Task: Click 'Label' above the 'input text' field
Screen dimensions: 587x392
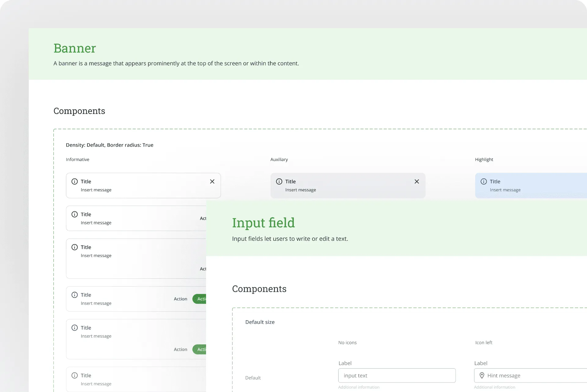Action: click(345, 363)
